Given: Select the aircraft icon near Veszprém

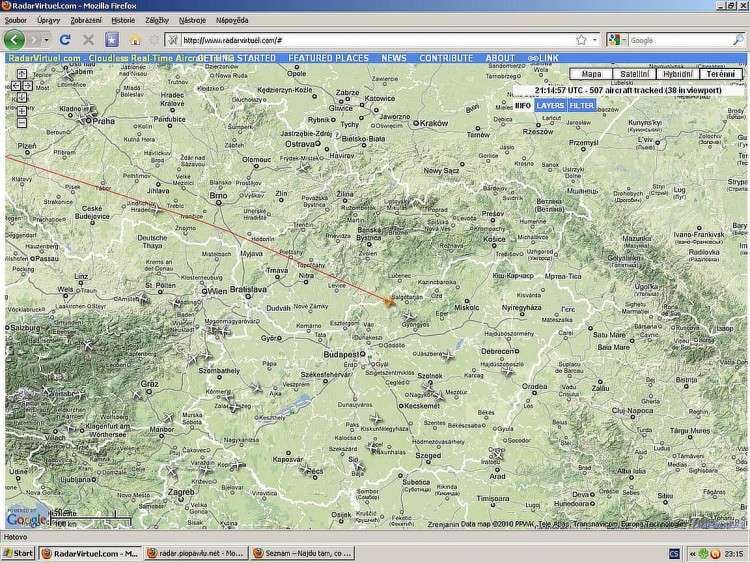Looking at the screenshot, I should click(257, 387).
